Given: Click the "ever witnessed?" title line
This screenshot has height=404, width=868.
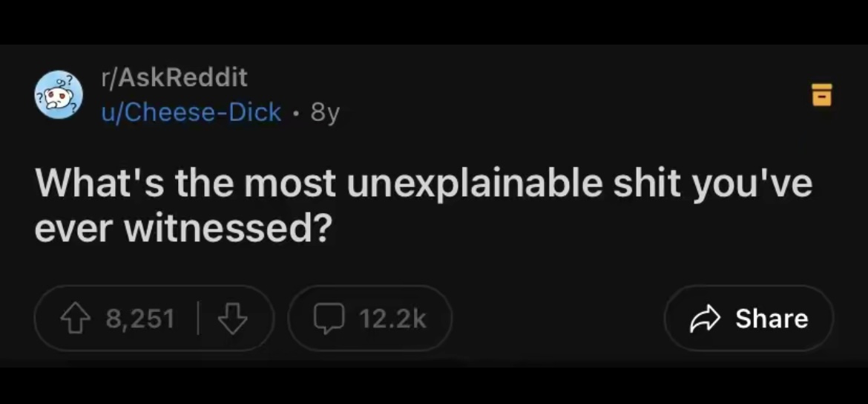Looking at the screenshot, I should click(183, 227).
